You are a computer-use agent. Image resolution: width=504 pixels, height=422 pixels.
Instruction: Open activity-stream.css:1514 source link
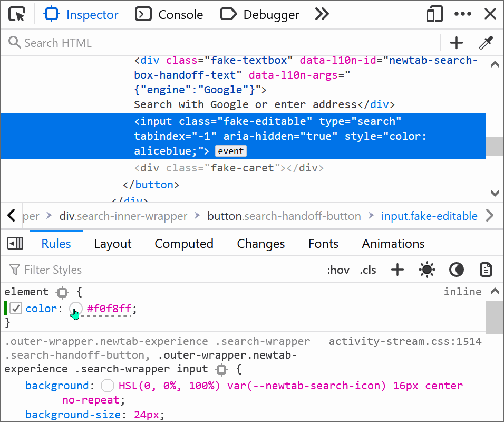click(x=405, y=341)
